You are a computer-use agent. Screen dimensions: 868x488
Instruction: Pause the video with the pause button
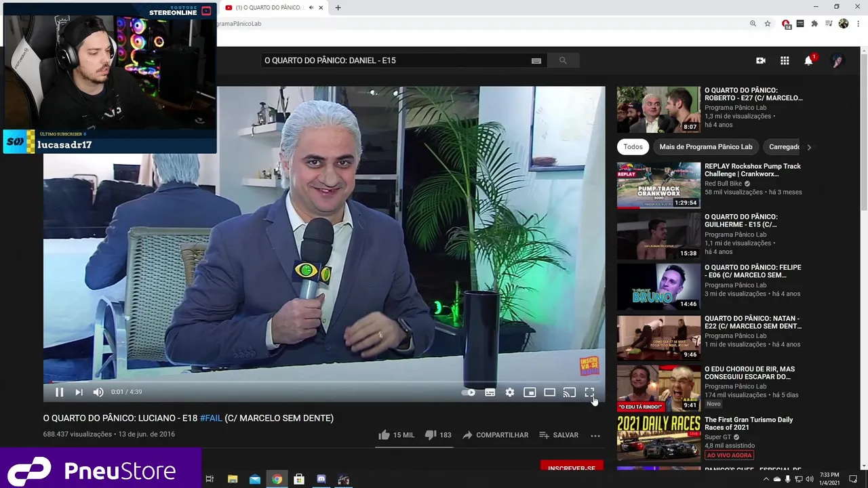point(59,392)
